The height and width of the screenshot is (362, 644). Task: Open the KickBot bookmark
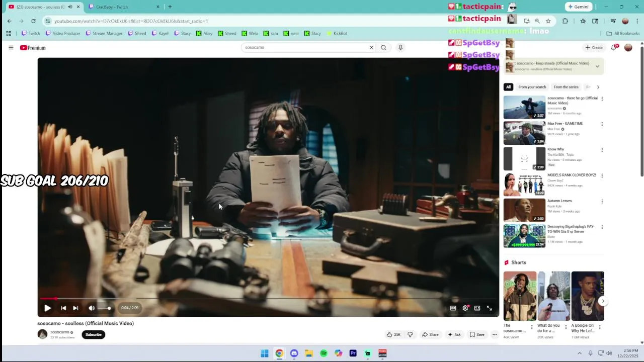click(x=337, y=33)
